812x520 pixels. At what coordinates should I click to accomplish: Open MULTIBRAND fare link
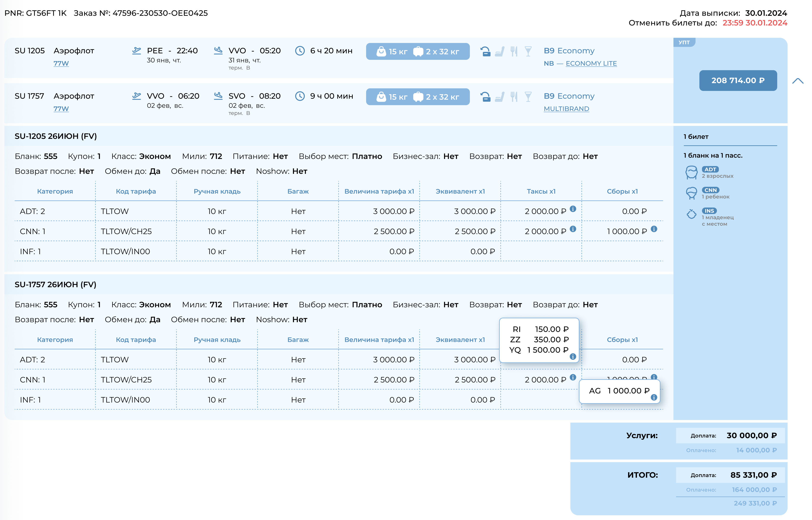566,109
